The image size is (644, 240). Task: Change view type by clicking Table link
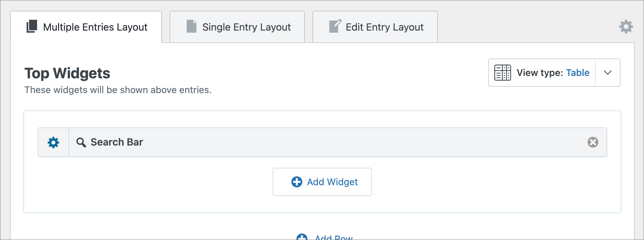point(577,72)
